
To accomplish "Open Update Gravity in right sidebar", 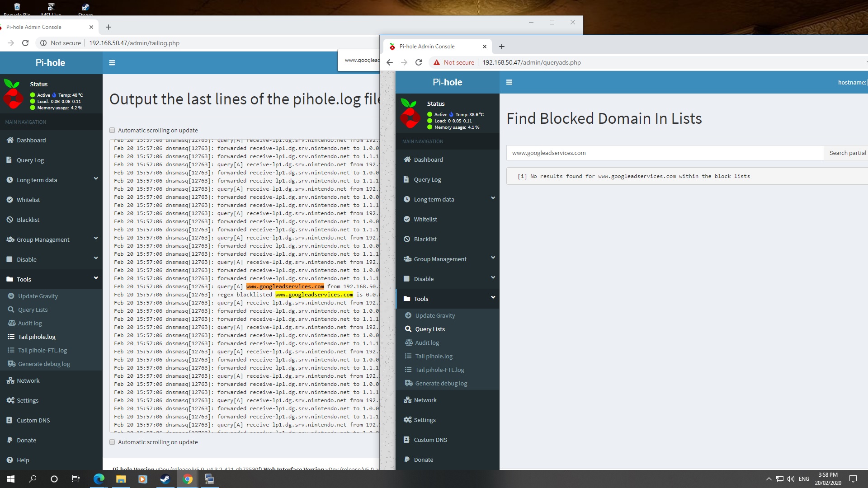I will pos(434,315).
